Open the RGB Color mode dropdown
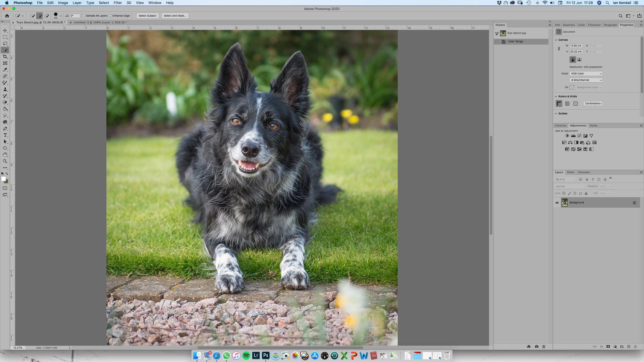Viewport: 644px width, 362px height. click(586, 74)
